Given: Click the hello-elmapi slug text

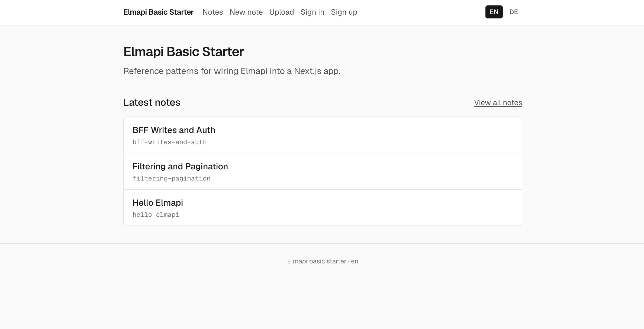Looking at the screenshot, I should click(x=156, y=215).
